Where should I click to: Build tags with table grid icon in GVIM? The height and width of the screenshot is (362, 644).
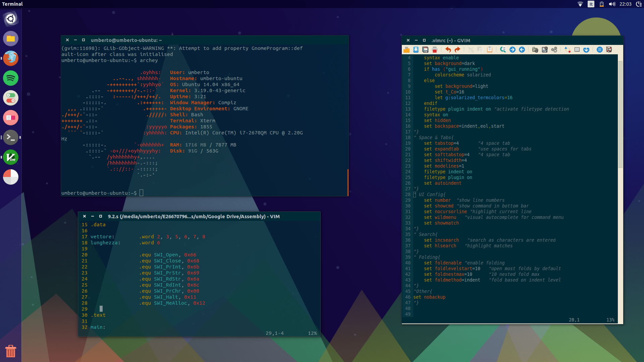[x=577, y=50]
